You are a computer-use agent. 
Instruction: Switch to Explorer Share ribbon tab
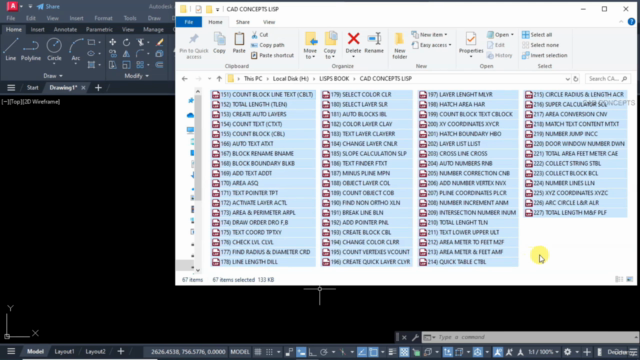(x=243, y=22)
